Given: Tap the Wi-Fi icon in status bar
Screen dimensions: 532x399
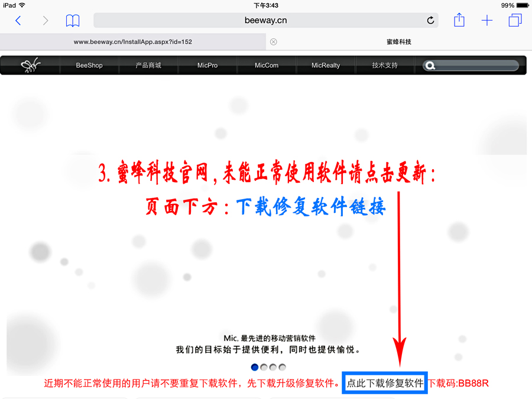Looking at the screenshot, I should click(22, 5).
